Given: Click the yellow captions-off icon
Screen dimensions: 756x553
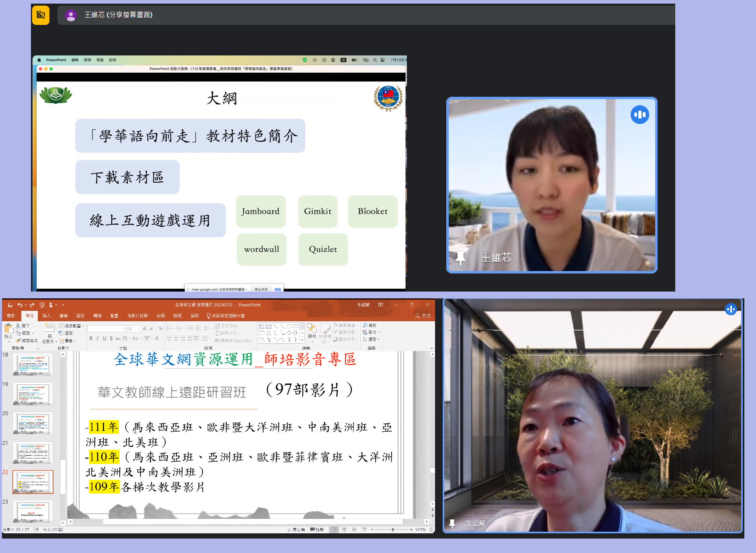Looking at the screenshot, I should (41, 15).
